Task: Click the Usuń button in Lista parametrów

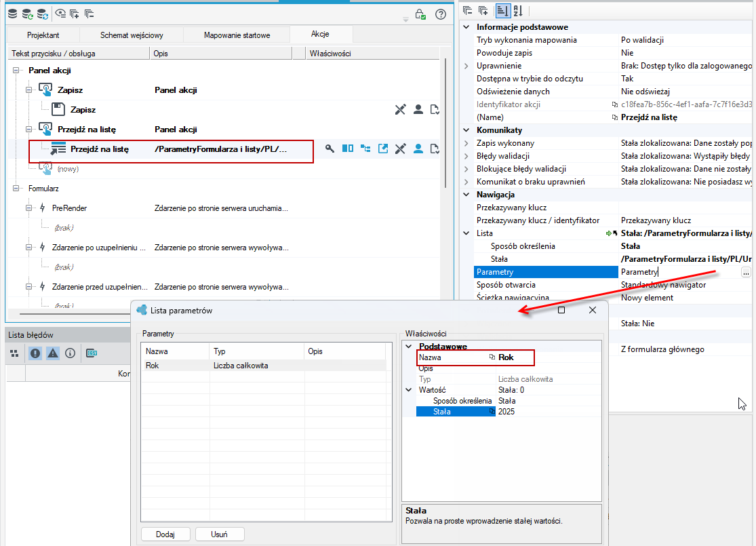Action: (220, 534)
